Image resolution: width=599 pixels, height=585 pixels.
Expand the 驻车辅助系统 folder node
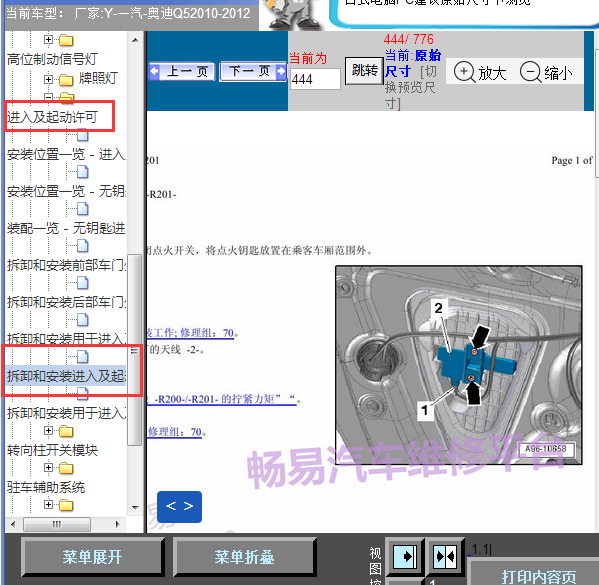(48, 468)
